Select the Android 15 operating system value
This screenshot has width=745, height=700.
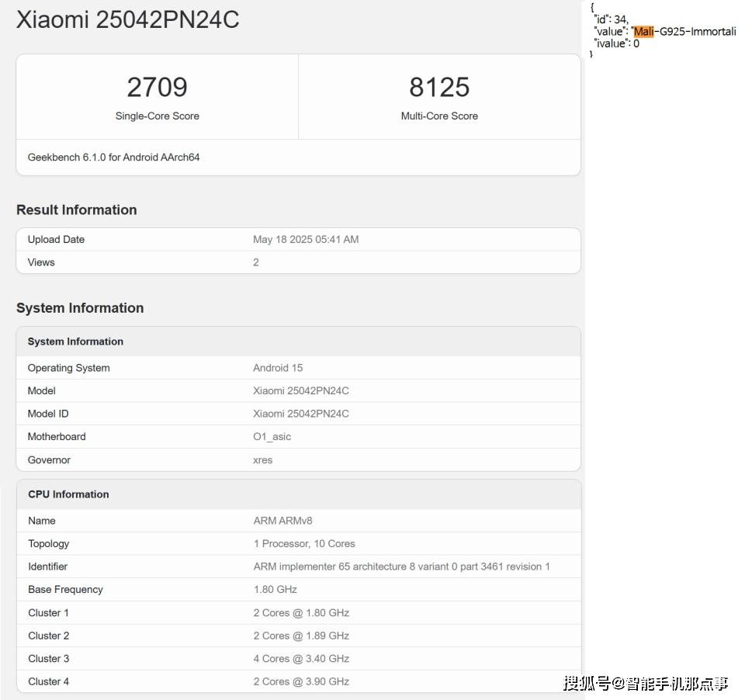click(x=278, y=368)
